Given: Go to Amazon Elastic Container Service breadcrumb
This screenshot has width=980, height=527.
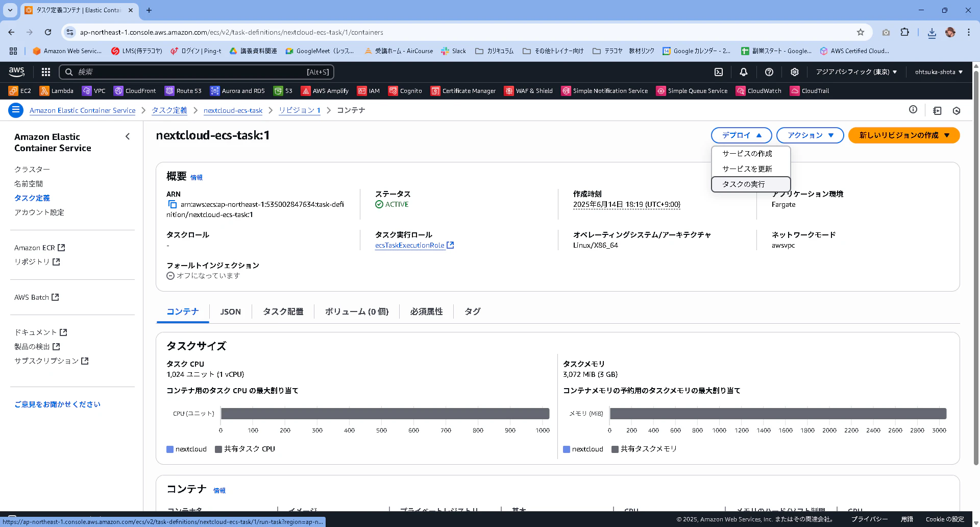Looking at the screenshot, I should tap(83, 110).
